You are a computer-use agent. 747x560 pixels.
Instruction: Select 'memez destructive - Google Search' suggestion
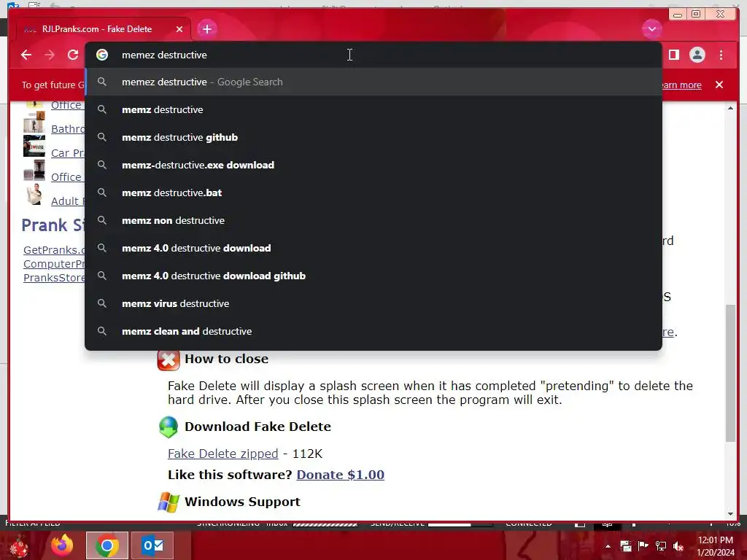(373, 82)
